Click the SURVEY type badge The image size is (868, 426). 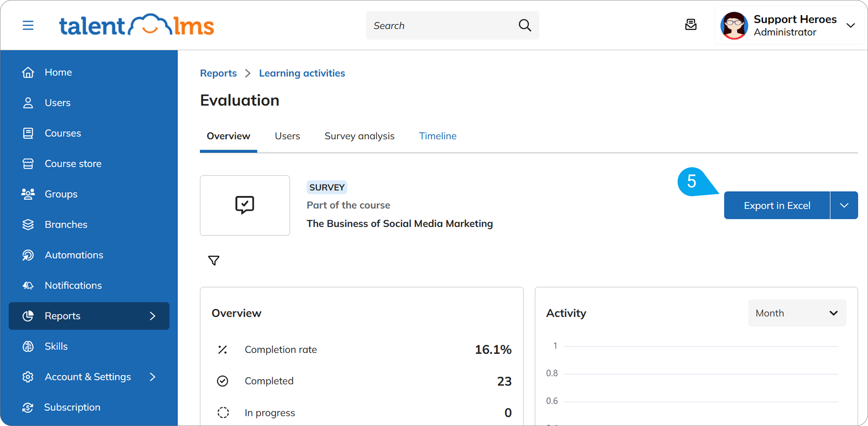pyautogui.click(x=327, y=187)
